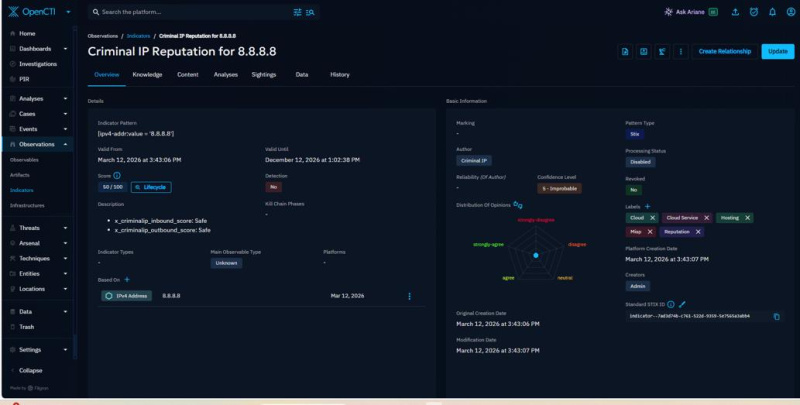Click the export document icon in header

625,52
